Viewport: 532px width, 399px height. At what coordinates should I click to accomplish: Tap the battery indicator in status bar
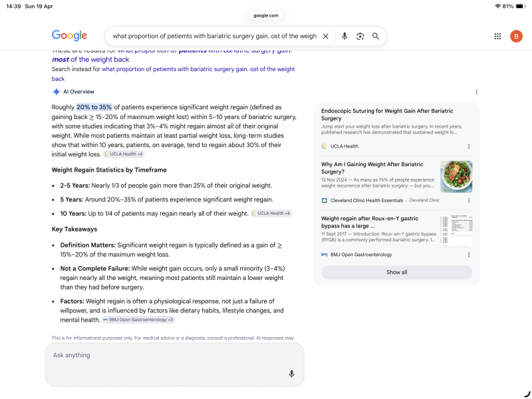point(521,6)
